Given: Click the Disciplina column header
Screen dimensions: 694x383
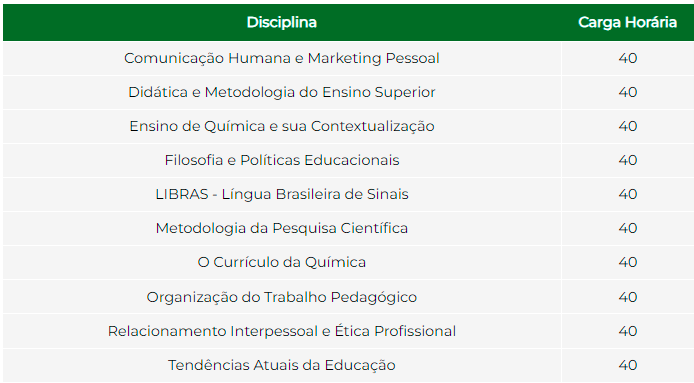Looking at the screenshot, I should point(281,22).
